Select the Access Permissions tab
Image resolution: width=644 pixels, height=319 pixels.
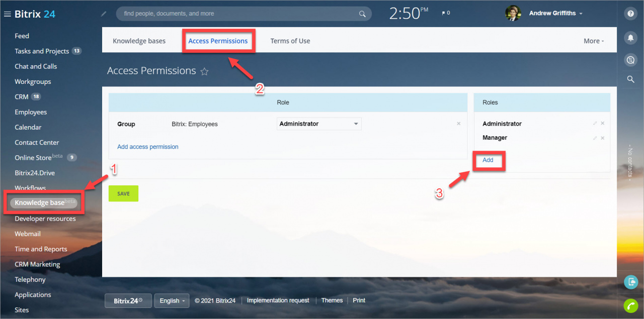point(218,41)
